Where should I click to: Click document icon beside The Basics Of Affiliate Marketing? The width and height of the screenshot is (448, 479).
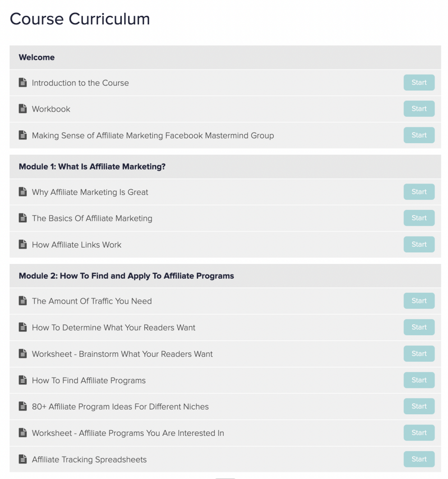(x=23, y=218)
